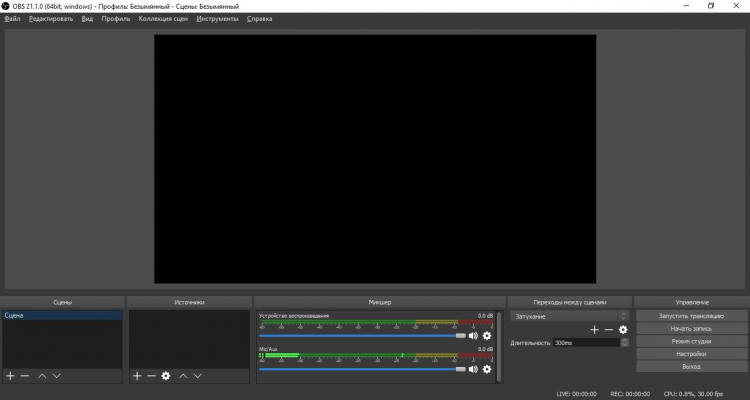750x400 pixels.
Task: Click into the Длительность 300ms field
Action: click(x=587, y=343)
